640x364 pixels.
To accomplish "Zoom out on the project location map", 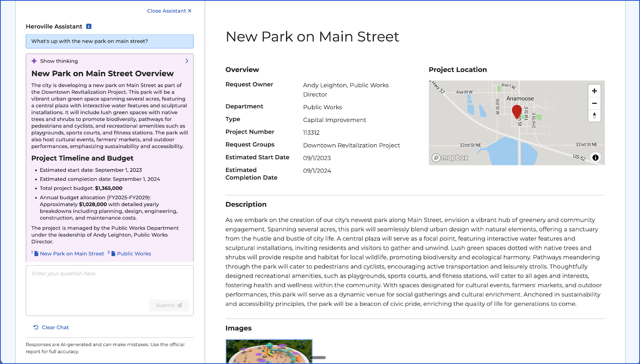I will pyautogui.click(x=594, y=103).
